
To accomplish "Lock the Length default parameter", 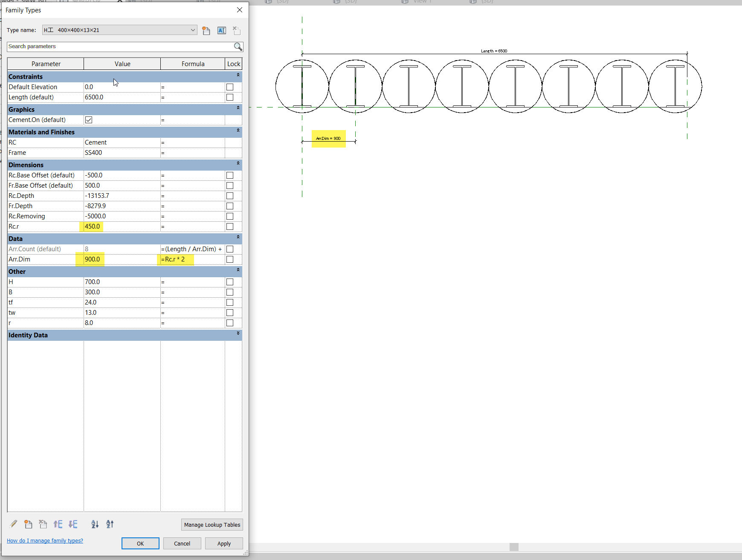I will [x=230, y=97].
